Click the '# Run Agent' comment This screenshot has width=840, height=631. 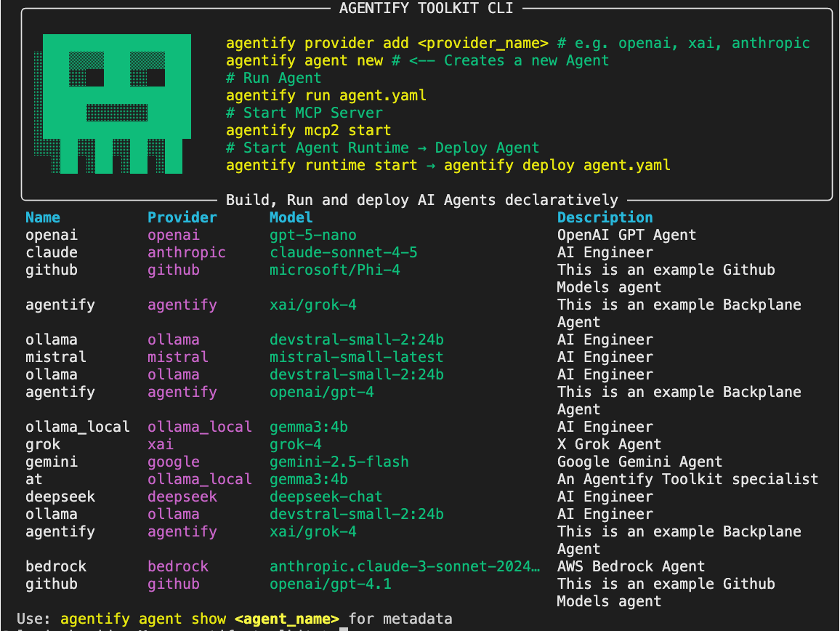click(x=274, y=79)
